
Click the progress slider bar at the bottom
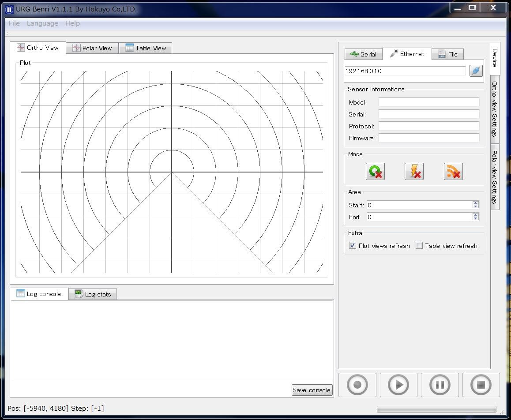point(436,409)
